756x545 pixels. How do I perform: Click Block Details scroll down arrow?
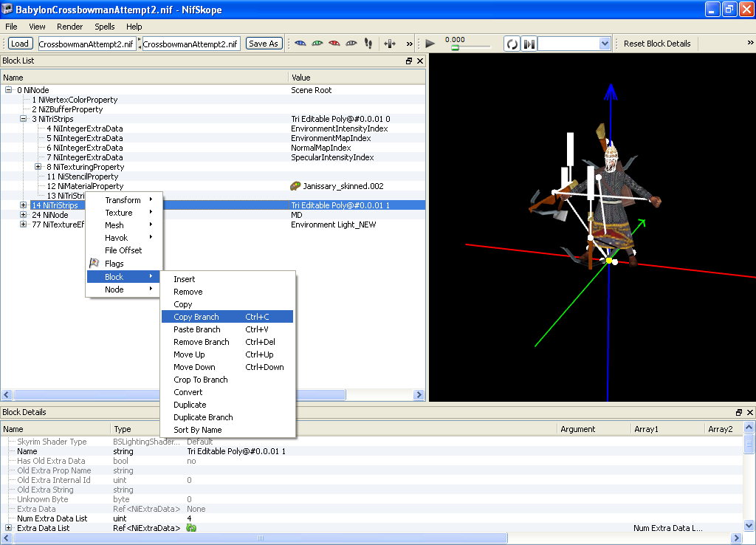point(749,525)
